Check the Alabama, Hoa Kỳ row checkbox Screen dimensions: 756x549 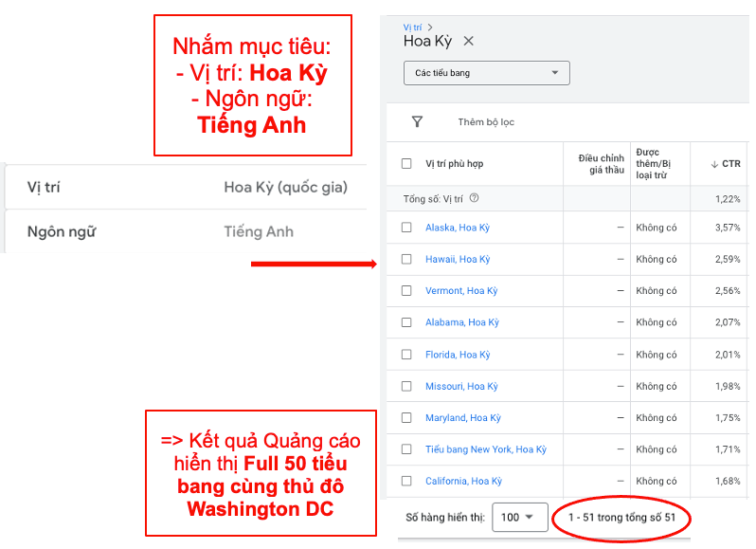406,322
